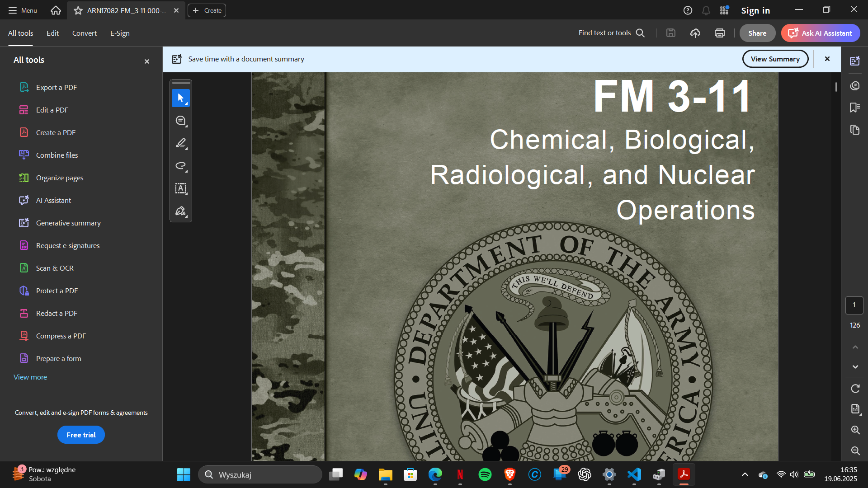Open AI Assistant panel in right rail

click(x=854, y=61)
